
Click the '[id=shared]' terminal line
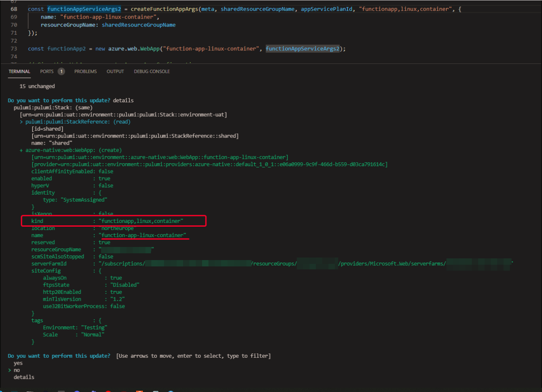tap(47, 129)
